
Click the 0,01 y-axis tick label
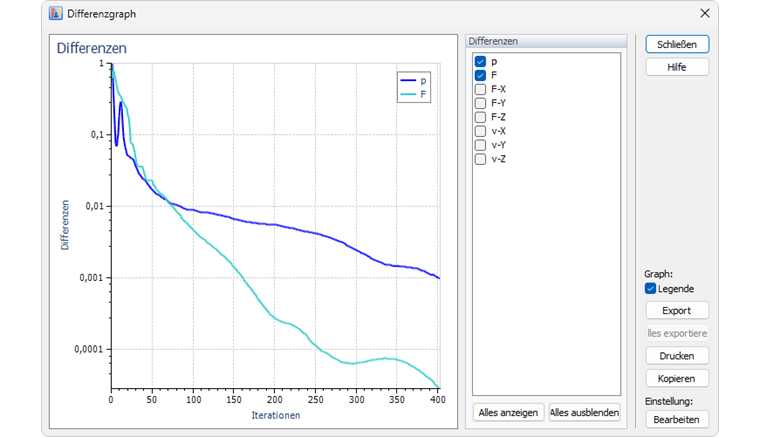95,206
